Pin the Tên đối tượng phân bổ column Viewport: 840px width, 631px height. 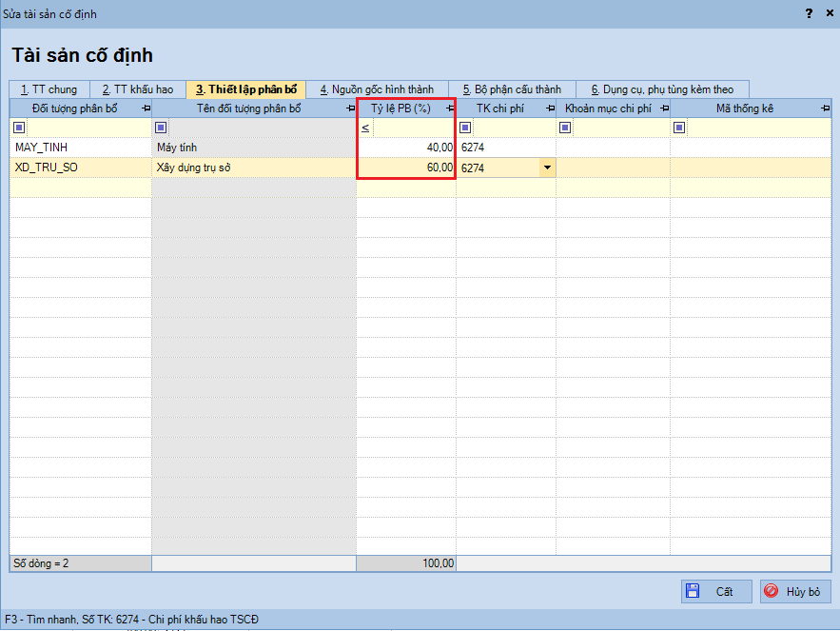click(350, 108)
